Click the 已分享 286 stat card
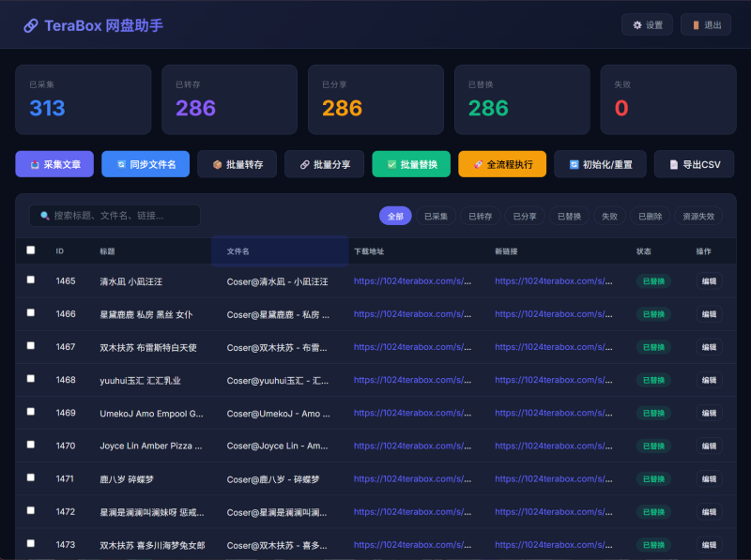Image resolution: width=751 pixels, height=560 pixels. pos(376,99)
